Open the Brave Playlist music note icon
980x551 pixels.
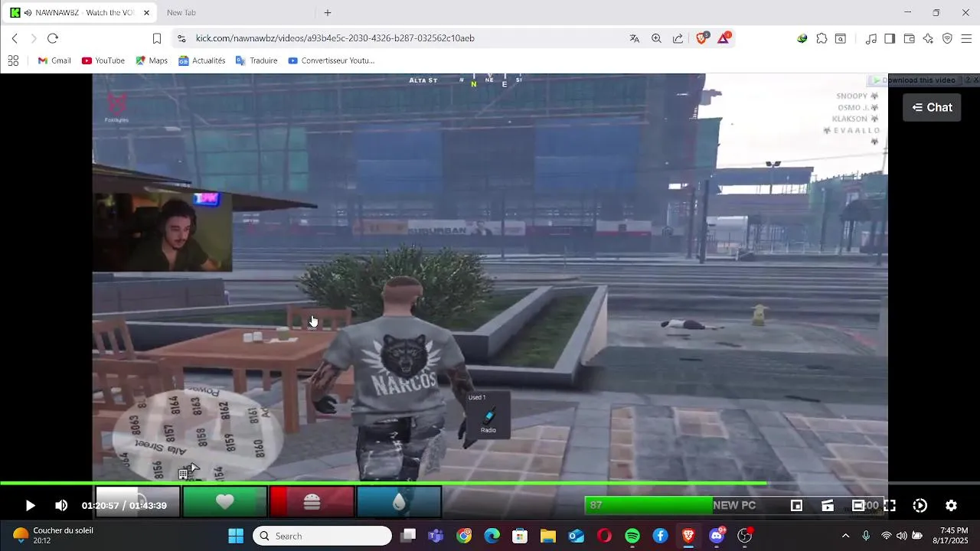pyautogui.click(x=871, y=38)
